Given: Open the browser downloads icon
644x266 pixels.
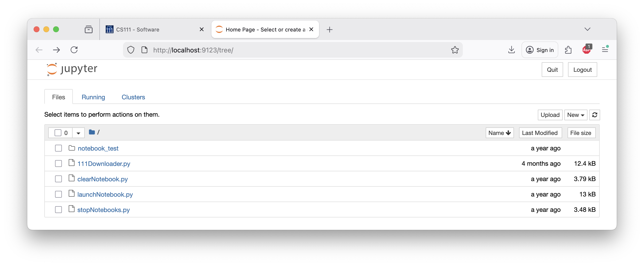Looking at the screenshot, I should coord(511,50).
